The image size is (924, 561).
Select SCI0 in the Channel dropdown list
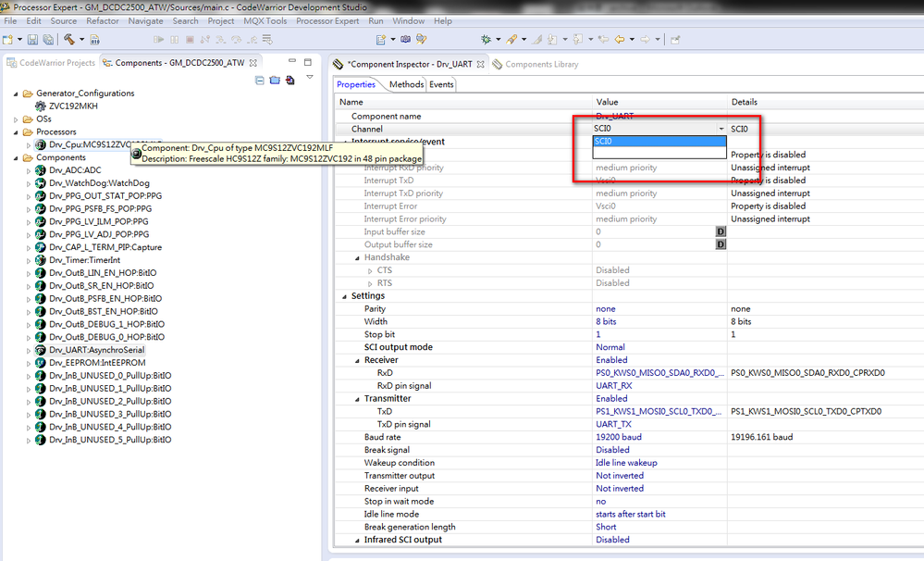coord(659,142)
